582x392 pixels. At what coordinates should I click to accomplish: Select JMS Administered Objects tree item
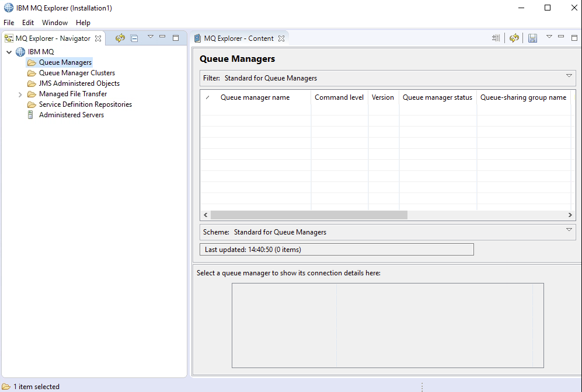click(x=79, y=83)
